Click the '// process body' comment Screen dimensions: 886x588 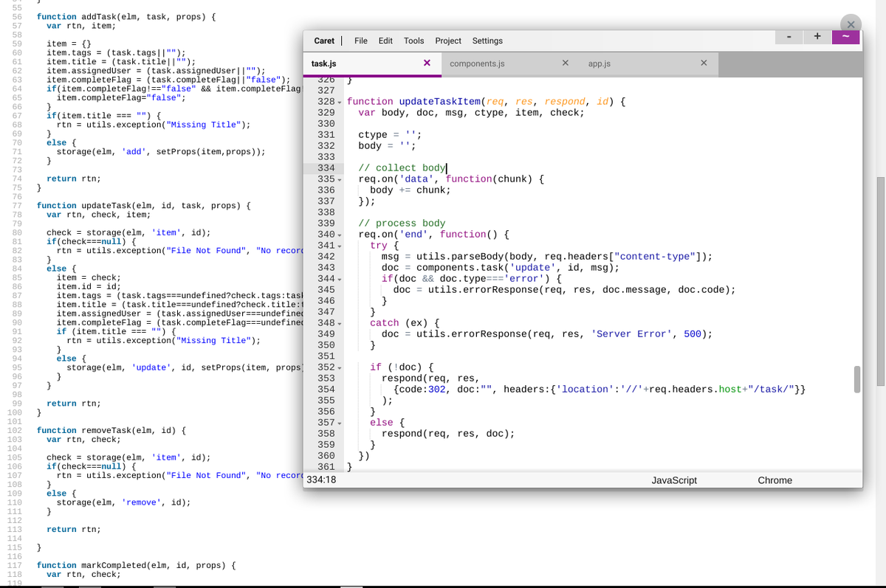pos(402,224)
